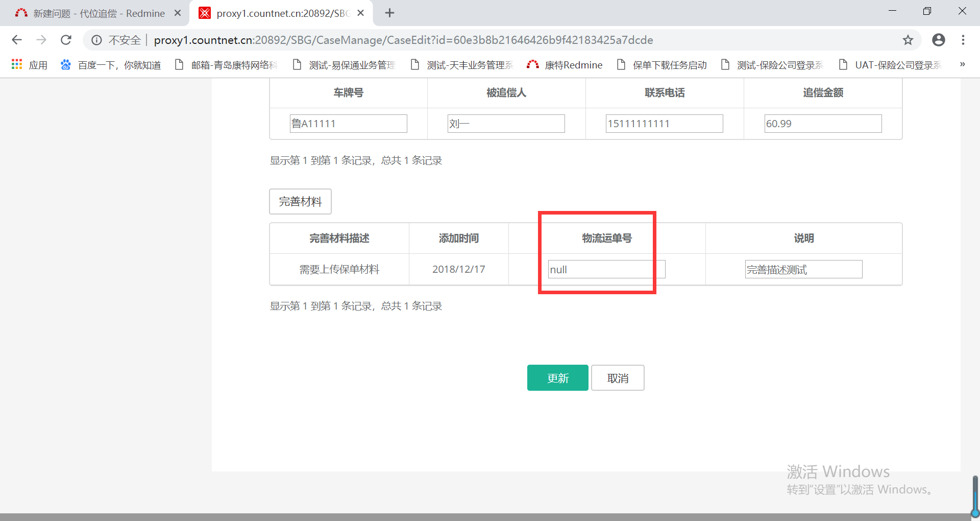This screenshot has width=980, height=521.
Task: Switch to the proxy1.countnet.cn tab
Action: (281, 13)
